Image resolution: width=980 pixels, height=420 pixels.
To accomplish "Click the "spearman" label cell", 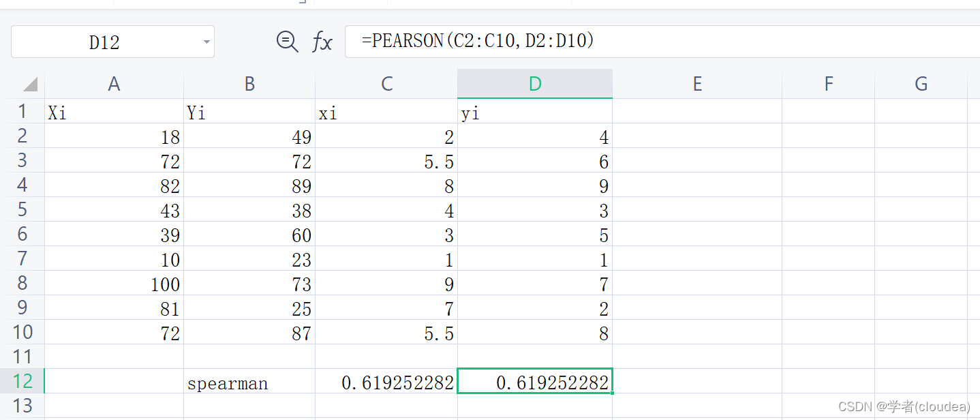I will tap(249, 381).
